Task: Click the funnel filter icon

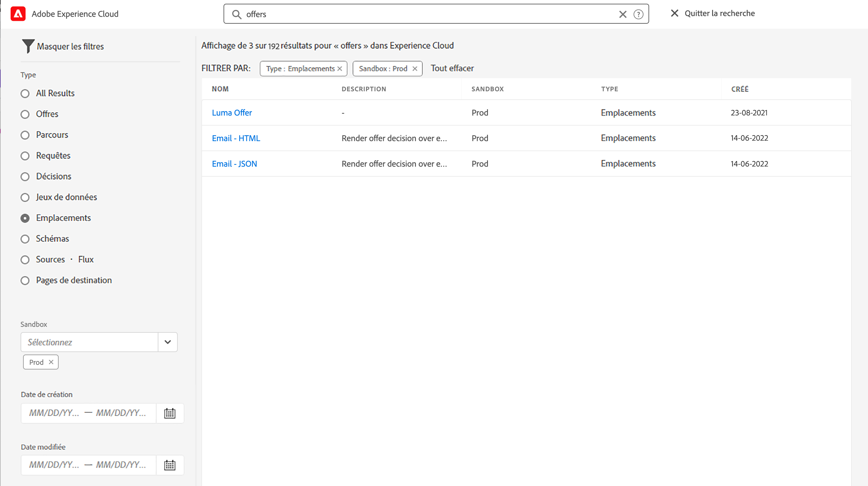Action: (28, 46)
